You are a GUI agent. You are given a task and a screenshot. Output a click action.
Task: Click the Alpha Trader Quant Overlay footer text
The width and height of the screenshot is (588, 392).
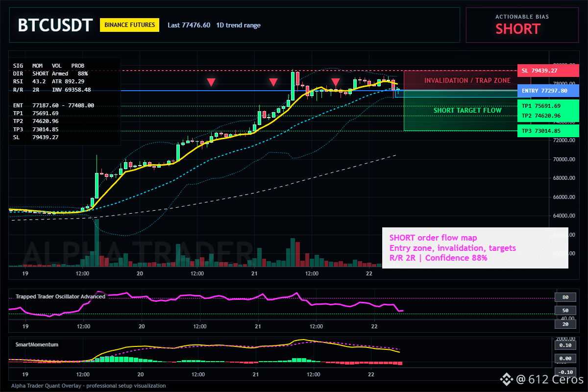pyautogui.click(x=89, y=386)
